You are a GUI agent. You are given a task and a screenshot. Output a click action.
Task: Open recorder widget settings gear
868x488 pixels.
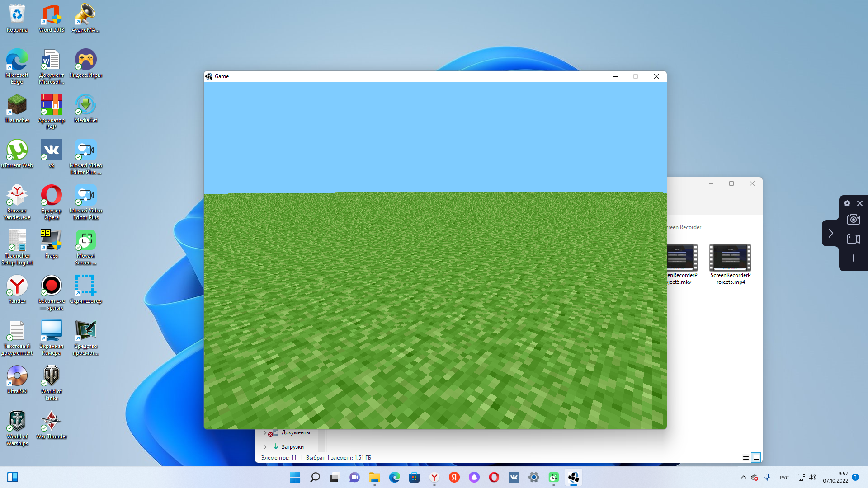(847, 203)
